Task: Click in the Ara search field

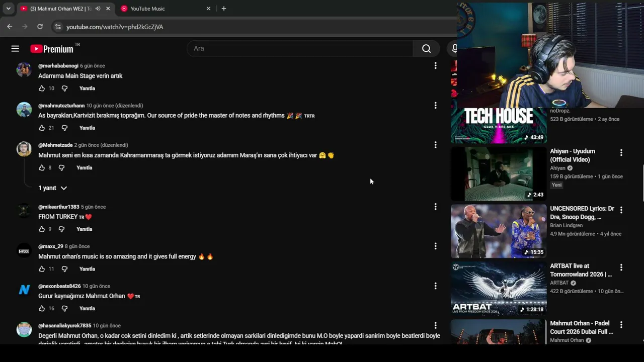Action: coord(300,49)
